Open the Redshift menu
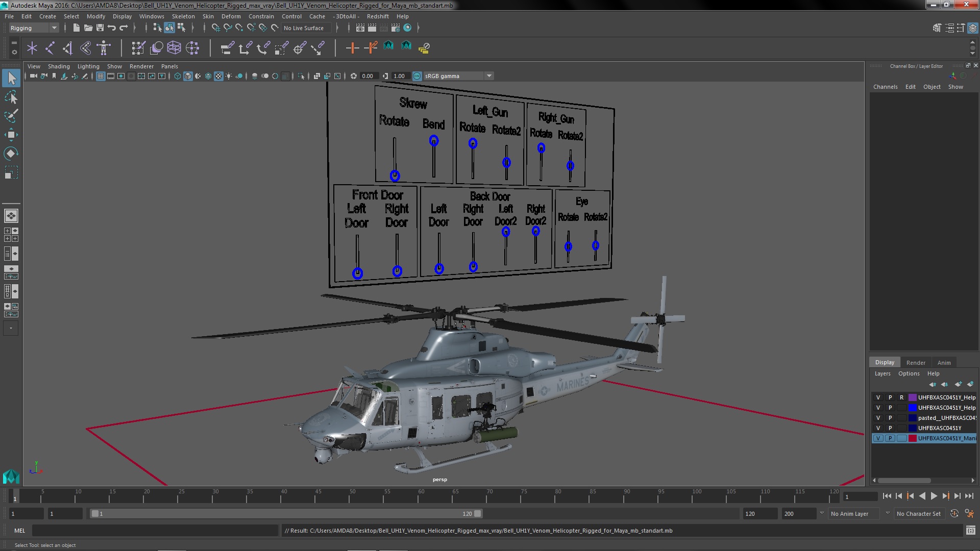The height and width of the screenshot is (551, 980). click(378, 16)
